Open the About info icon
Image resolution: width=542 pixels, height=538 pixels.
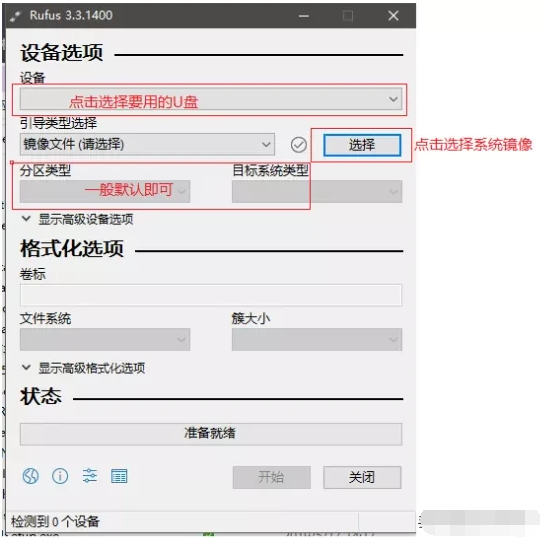[x=60, y=476]
